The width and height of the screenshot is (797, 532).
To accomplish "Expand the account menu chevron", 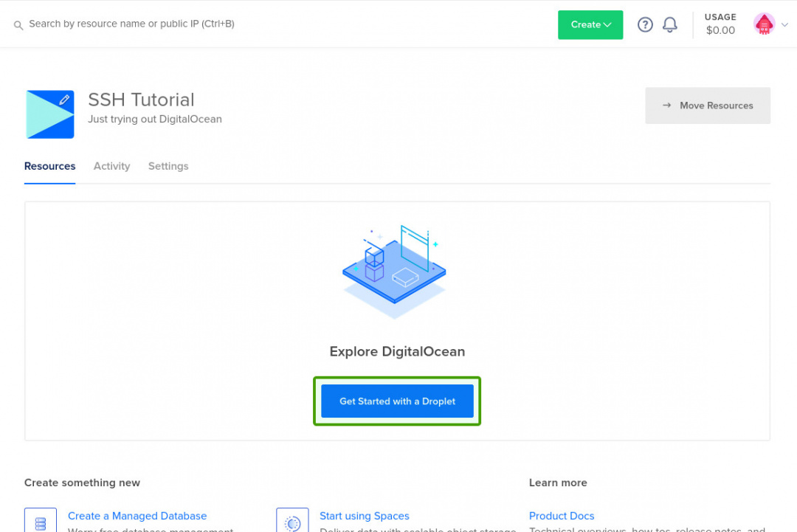I will pos(784,24).
